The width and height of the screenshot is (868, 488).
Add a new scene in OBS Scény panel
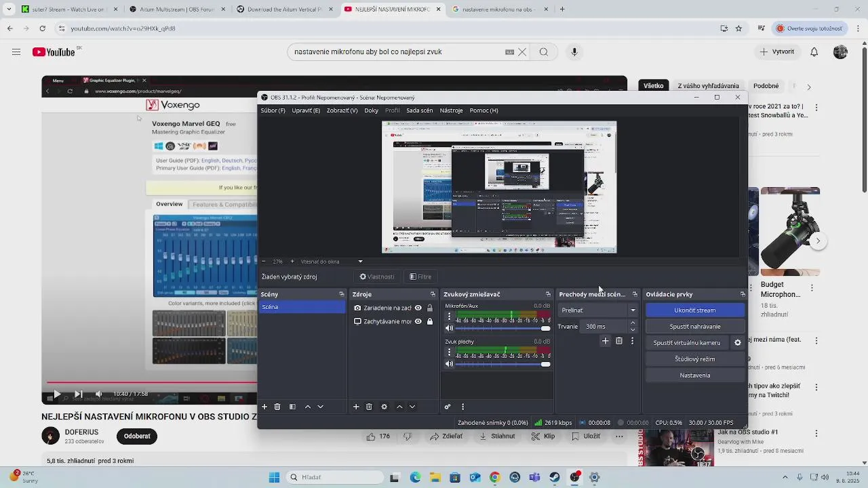pos(264,407)
